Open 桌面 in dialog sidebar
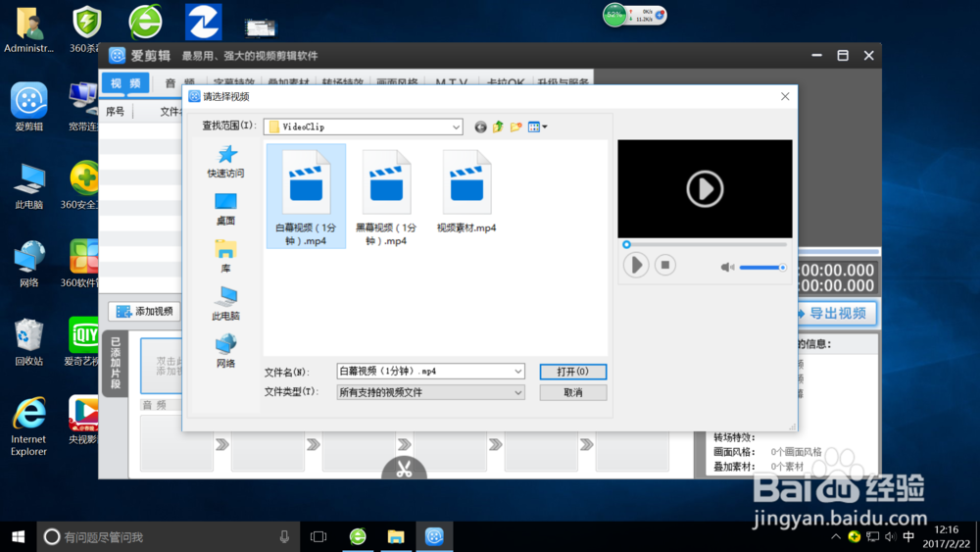Viewport: 980px width, 552px height. [225, 209]
